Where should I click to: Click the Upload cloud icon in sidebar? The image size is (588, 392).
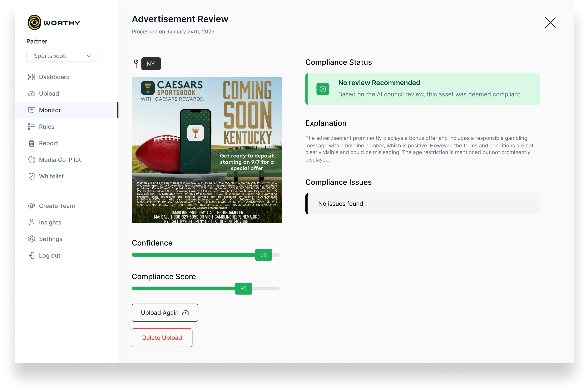tap(31, 94)
